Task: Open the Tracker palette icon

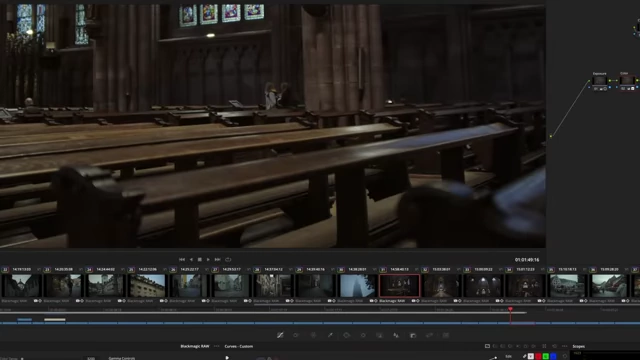Action: click(363, 335)
